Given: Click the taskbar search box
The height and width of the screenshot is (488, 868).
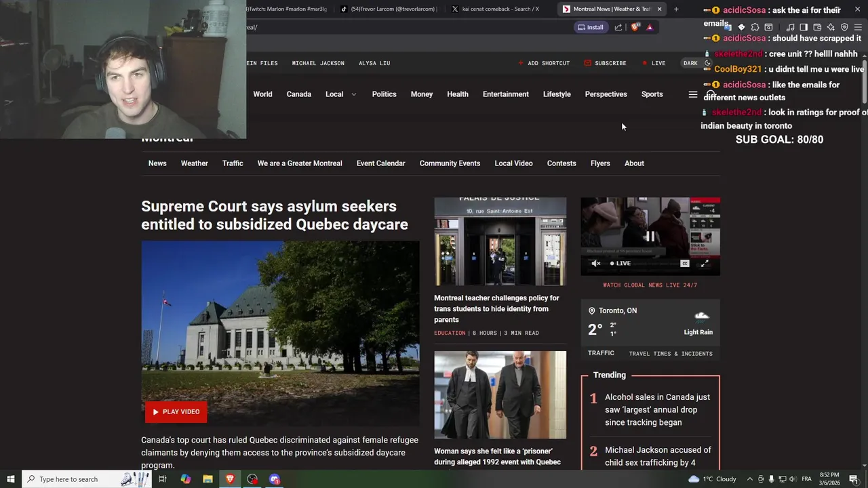Looking at the screenshot, I should (88, 479).
